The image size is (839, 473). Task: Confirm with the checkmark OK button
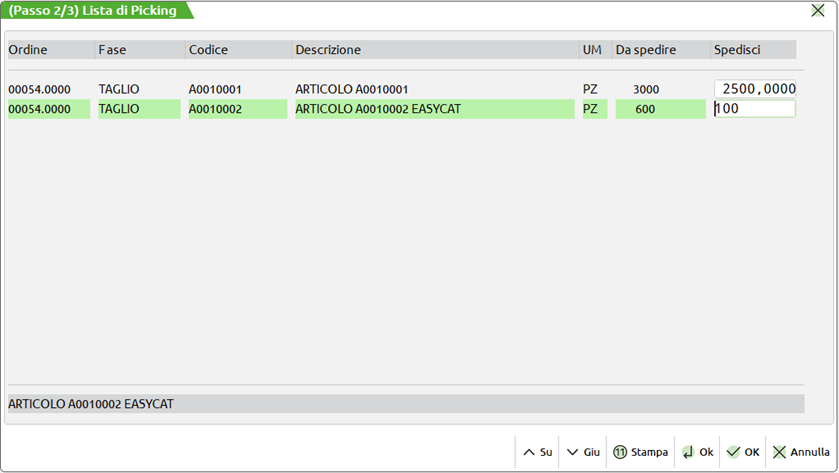(x=742, y=452)
